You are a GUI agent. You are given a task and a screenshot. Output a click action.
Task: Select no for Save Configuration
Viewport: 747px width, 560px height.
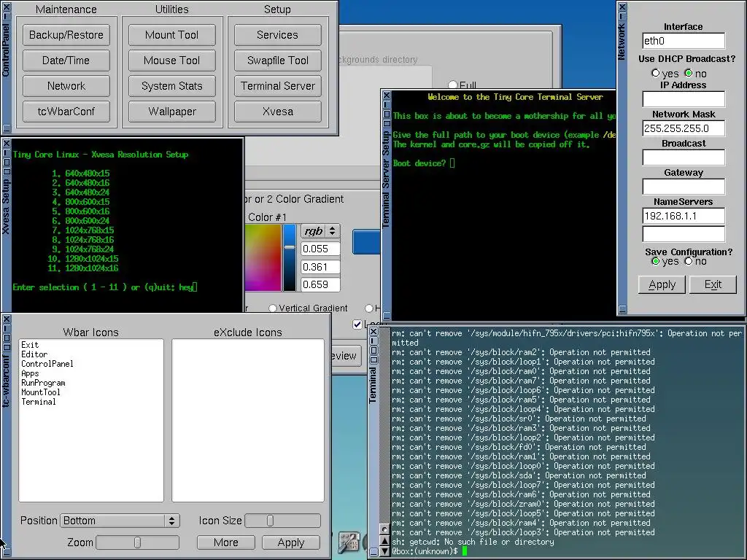[689, 261]
